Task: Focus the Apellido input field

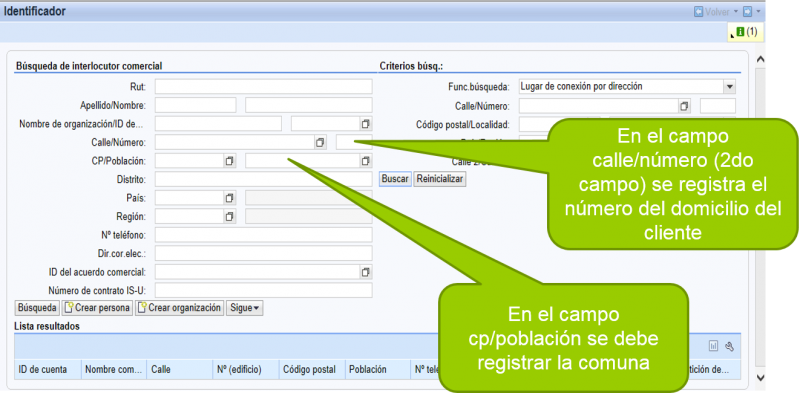Action: pyautogui.click(x=195, y=106)
